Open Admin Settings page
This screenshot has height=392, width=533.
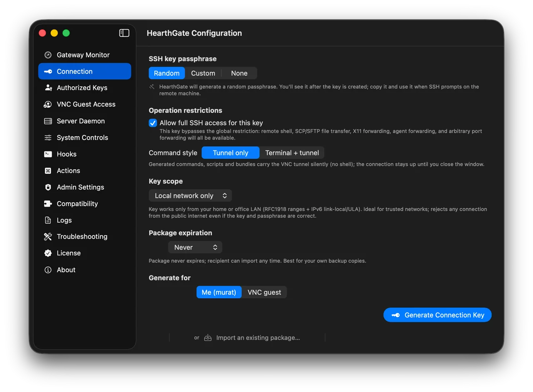[85, 187]
